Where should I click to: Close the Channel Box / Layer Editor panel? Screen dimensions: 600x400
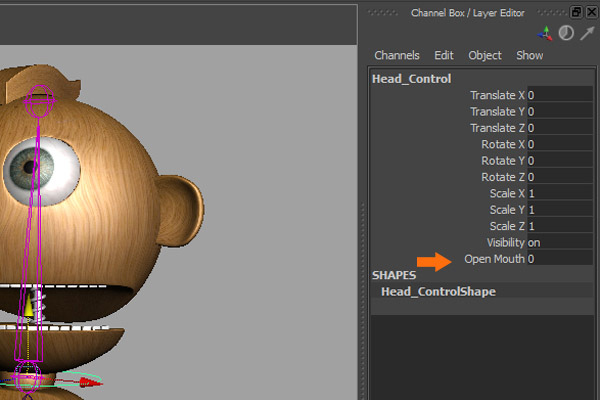[590, 13]
